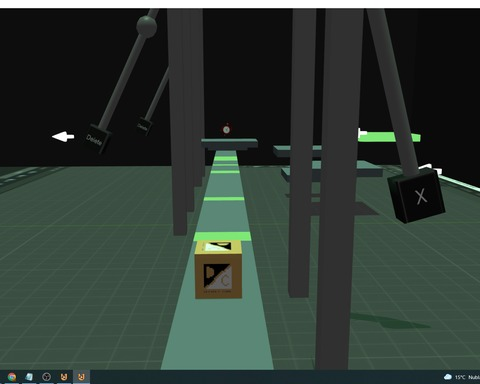Hit the smaller, distant Delete hammer block
Viewport: 480px width, 384px height.
click(144, 126)
